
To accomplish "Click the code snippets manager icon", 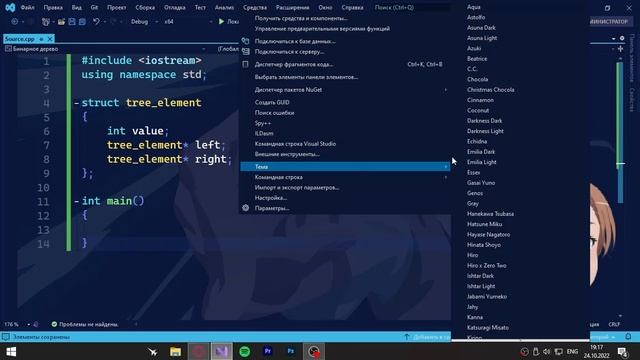I will 245,64.
